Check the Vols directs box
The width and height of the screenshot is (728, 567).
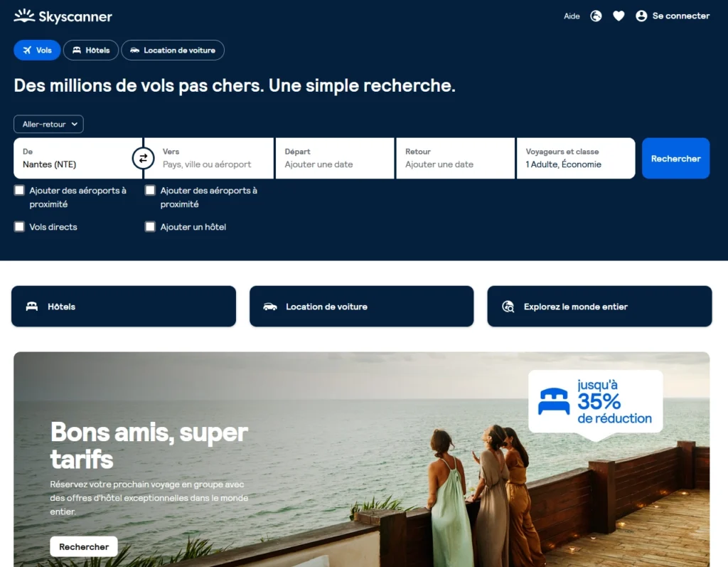[19, 227]
